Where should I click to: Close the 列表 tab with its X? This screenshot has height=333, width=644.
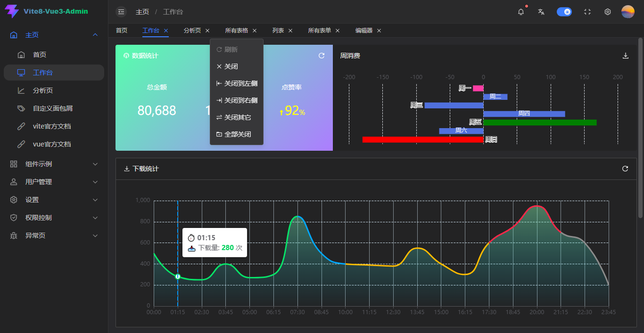point(290,31)
